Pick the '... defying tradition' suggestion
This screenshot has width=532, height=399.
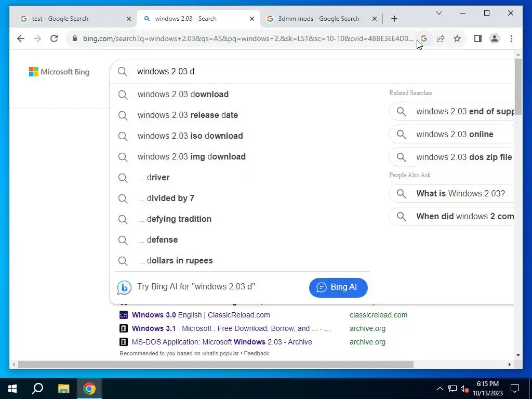242,219
